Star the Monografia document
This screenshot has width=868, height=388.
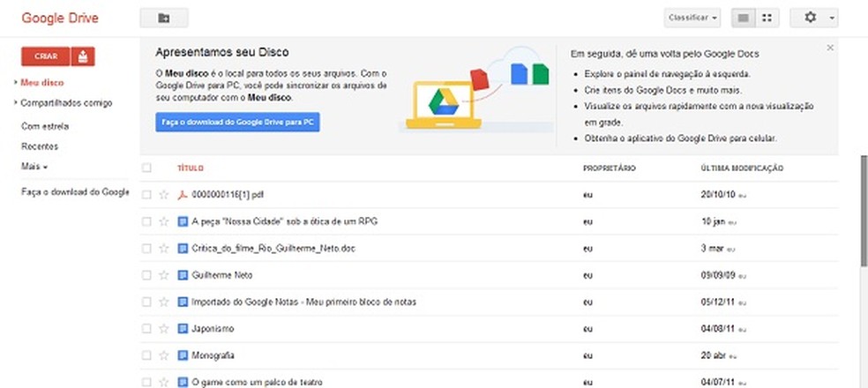coord(164,355)
